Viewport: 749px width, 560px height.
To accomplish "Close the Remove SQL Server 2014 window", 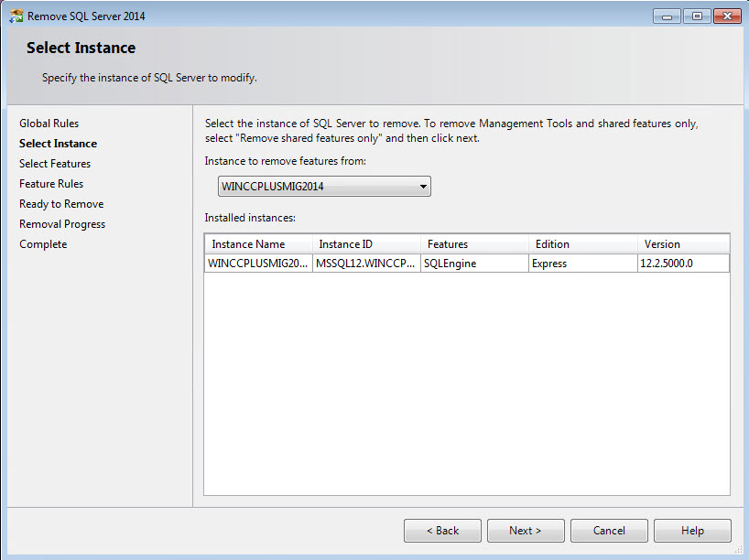I will pyautogui.click(x=727, y=16).
